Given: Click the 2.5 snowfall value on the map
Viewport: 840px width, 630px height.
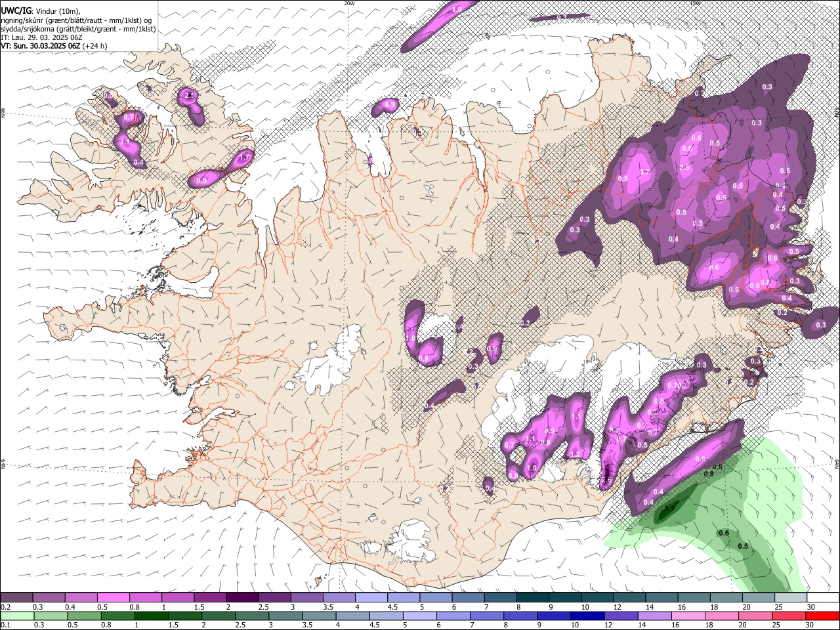Looking at the screenshot, I should pyautogui.click(x=190, y=96).
